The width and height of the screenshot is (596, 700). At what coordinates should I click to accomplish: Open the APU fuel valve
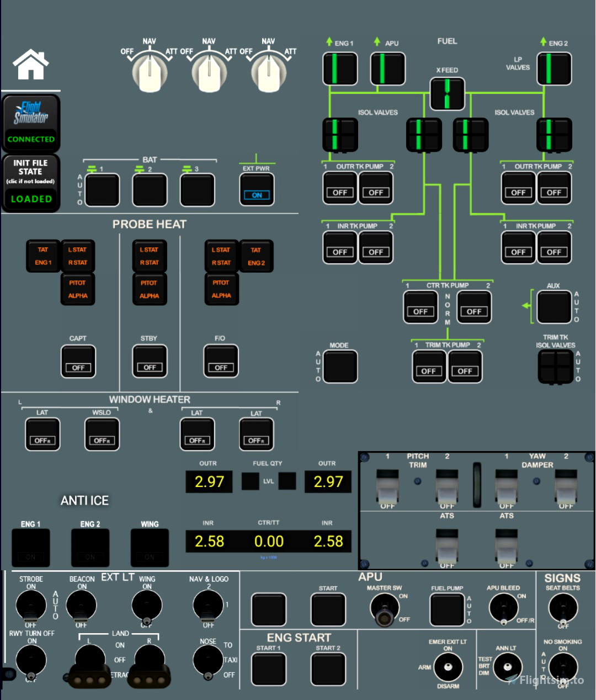pyautogui.click(x=387, y=68)
